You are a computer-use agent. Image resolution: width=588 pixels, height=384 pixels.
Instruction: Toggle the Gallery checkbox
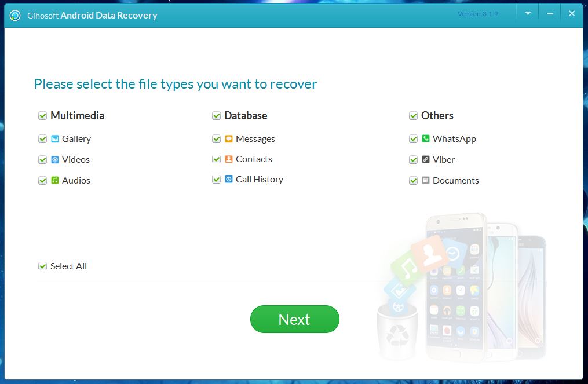[42, 139]
